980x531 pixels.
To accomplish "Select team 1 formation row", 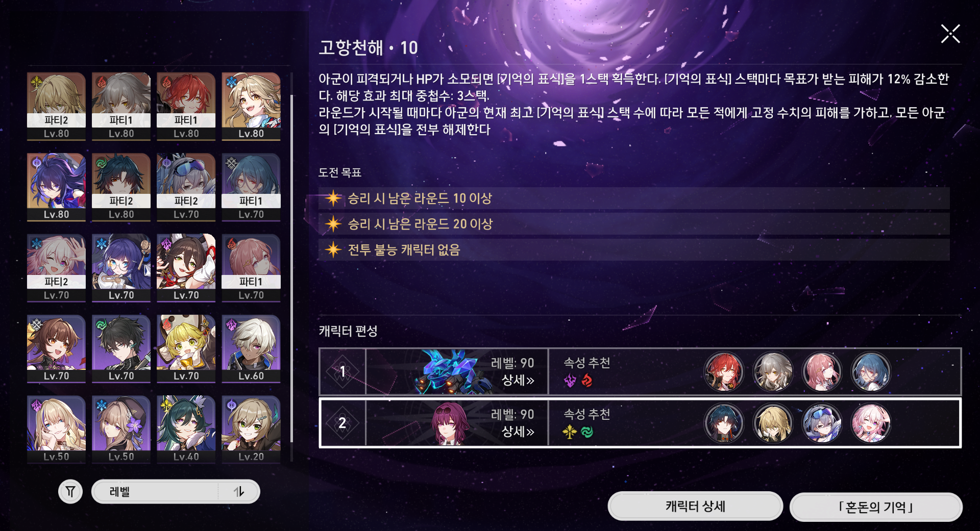I will pyautogui.click(x=640, y=371).
